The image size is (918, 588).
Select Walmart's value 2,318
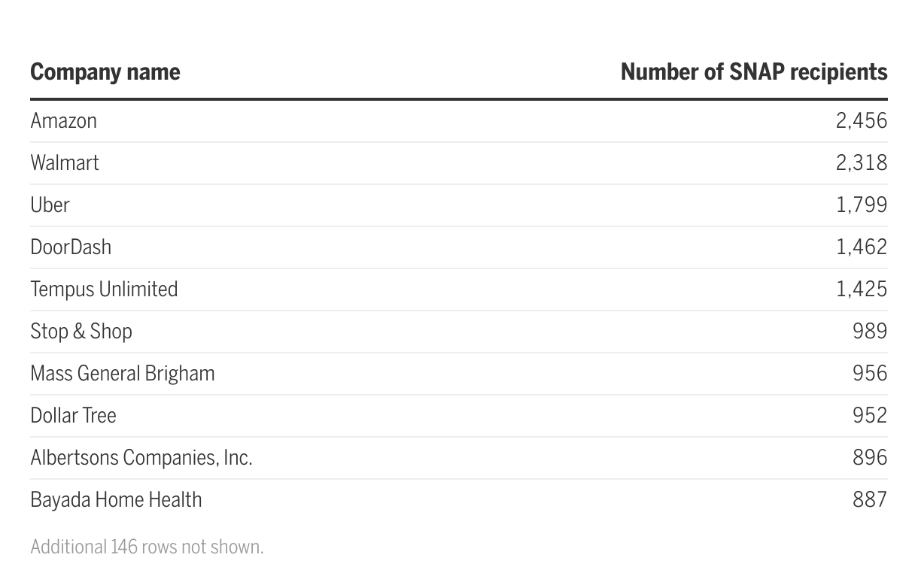point(862,163)
